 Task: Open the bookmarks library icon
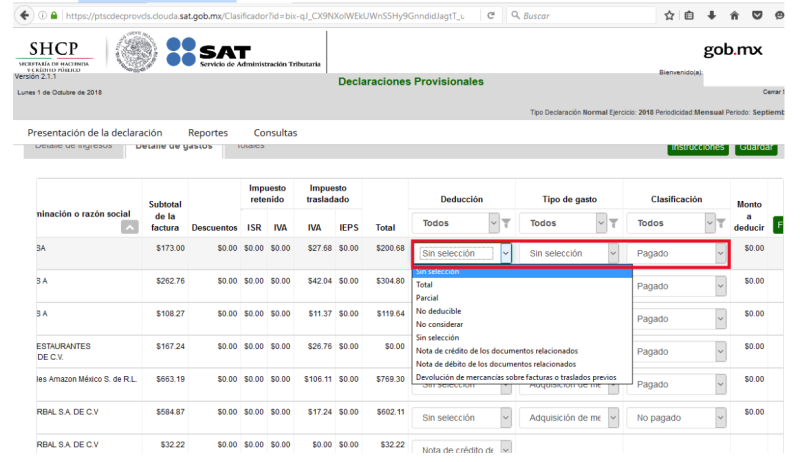[x=689, y=16]
